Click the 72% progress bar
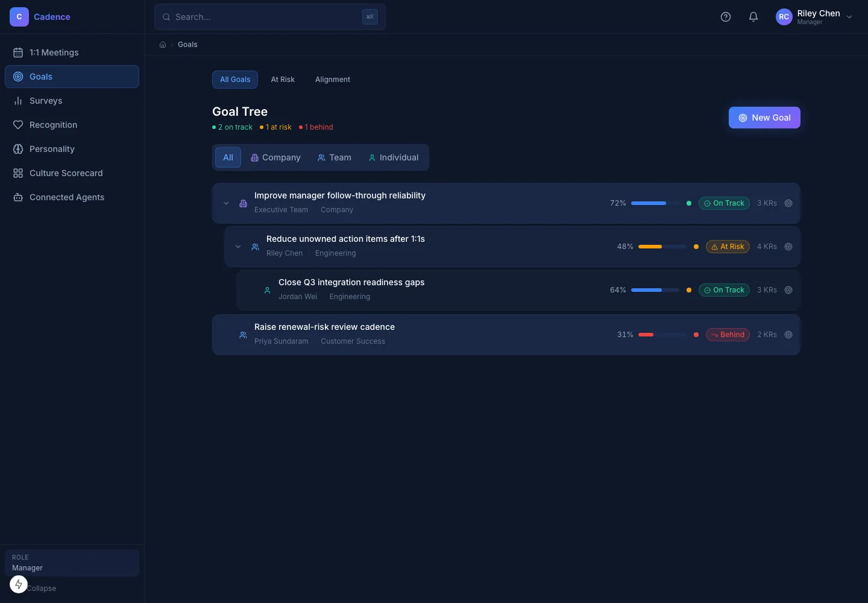Viewport: 868px width, 603px height. point(655,203)
